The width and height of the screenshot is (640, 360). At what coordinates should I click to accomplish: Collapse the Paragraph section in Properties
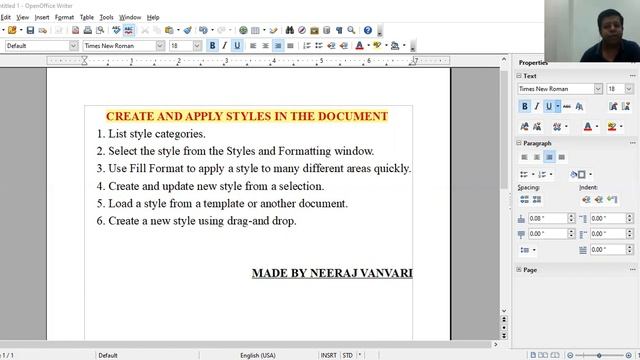pyautogui.click(x=519, y=143)
